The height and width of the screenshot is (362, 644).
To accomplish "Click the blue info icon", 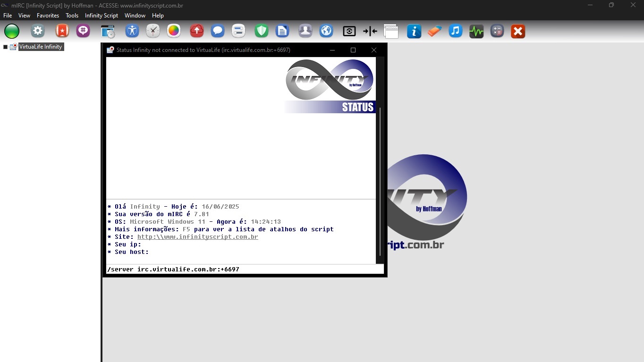I will 414,32.
